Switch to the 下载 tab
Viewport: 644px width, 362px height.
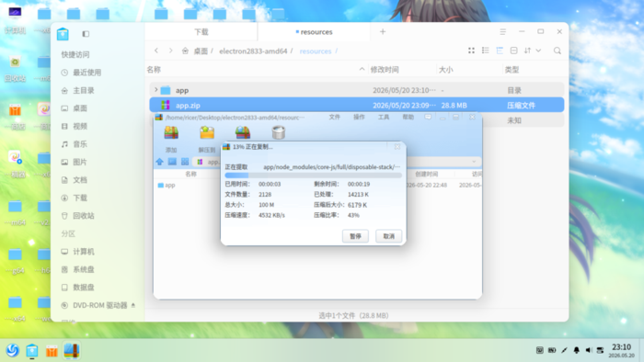point(201,32)
